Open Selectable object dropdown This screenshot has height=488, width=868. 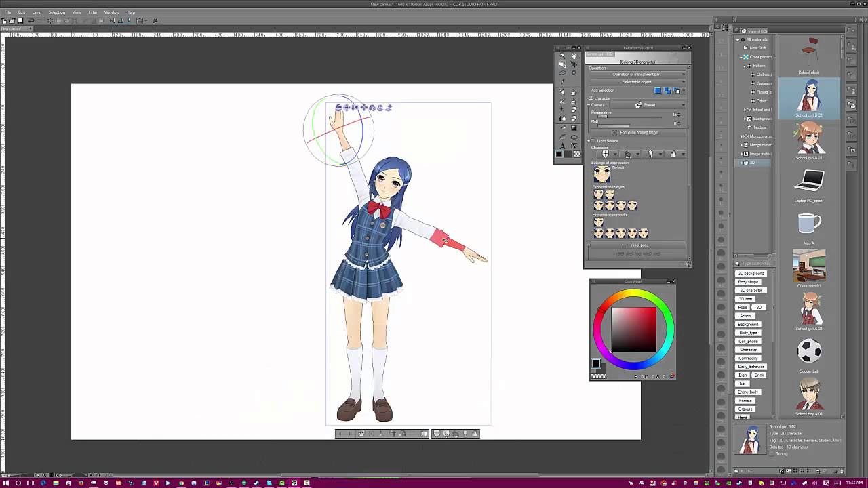click(x=637, y=82)
